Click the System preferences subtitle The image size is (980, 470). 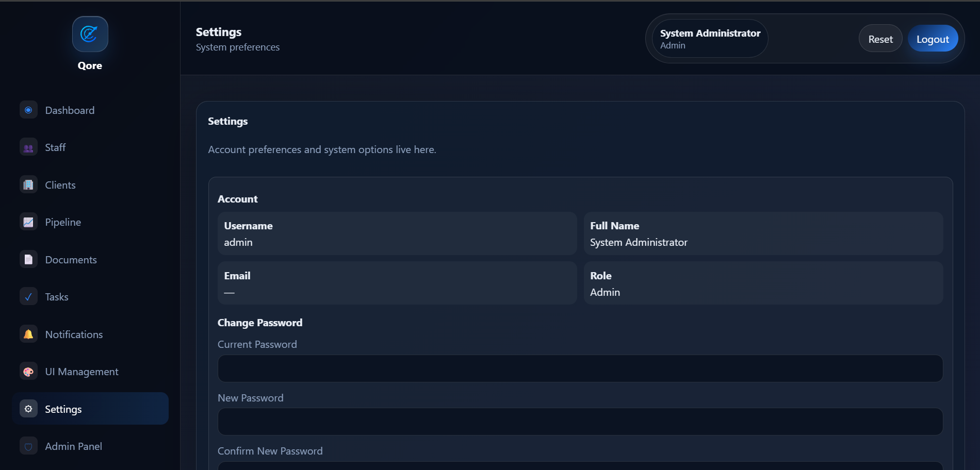[x=238, y=47]
